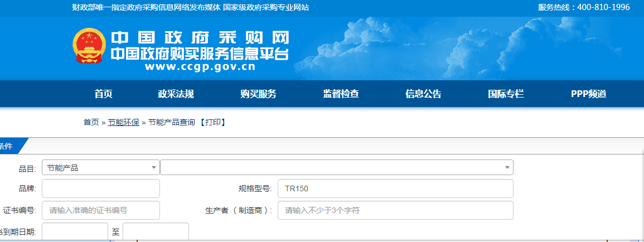Viewport: 644px width, 242px height.
Task: Click the 证书编号 certificate number field
Action: point(100,210)
